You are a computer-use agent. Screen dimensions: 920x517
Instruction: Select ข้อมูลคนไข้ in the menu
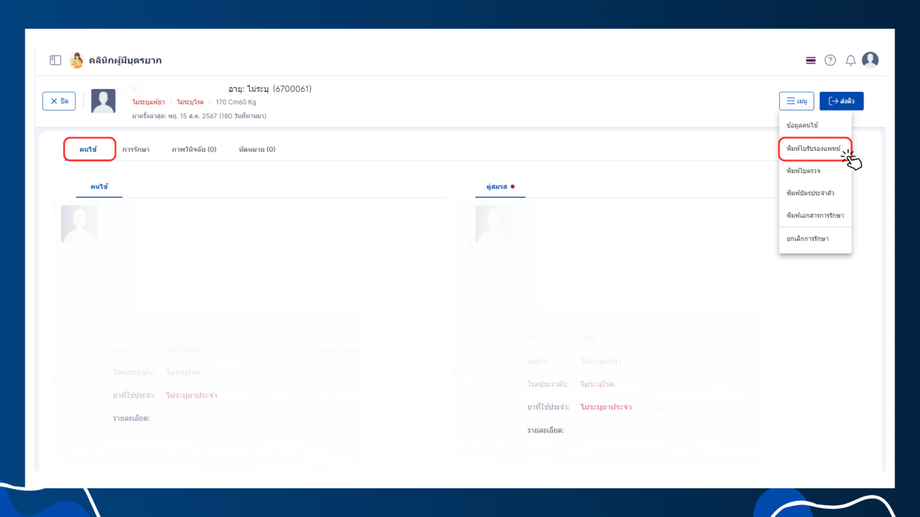[815, 126]
